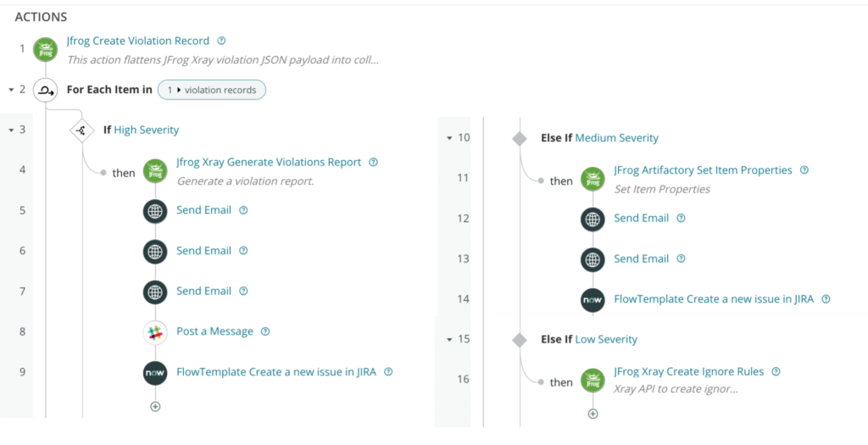Click the help icon next to Post a Message
Image resolution: width=868 pixels, height=445 pixels.
click(x=265, y=331)
